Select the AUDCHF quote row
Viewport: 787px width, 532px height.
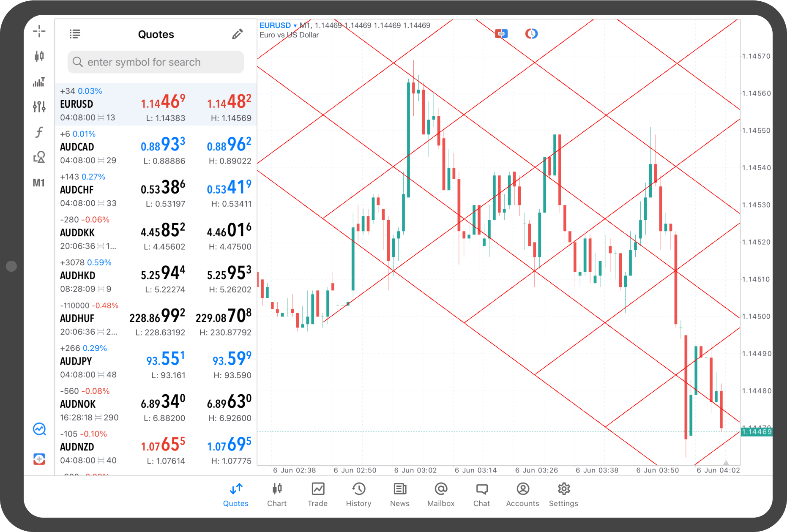point(156,190)
